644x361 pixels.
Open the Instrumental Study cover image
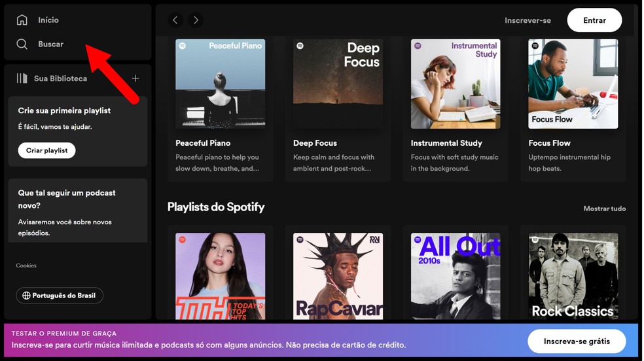pyautogui.click(x=456, y=84)
